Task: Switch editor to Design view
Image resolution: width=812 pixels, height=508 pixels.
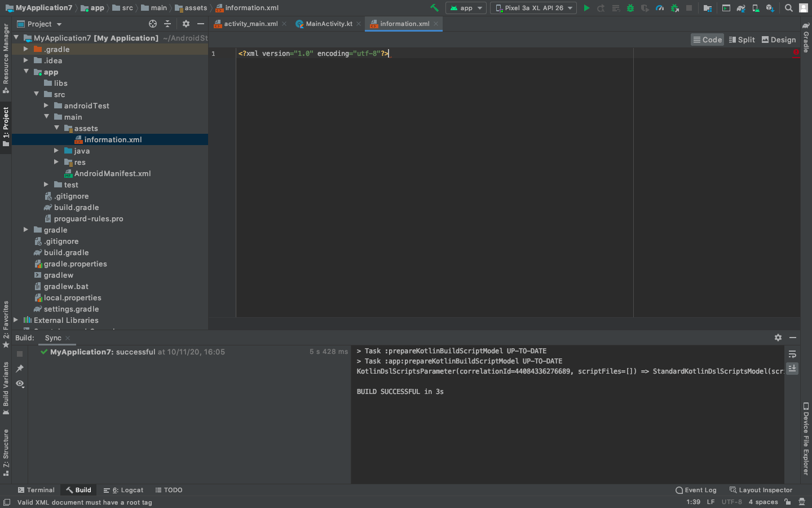Action: [779, 40]
